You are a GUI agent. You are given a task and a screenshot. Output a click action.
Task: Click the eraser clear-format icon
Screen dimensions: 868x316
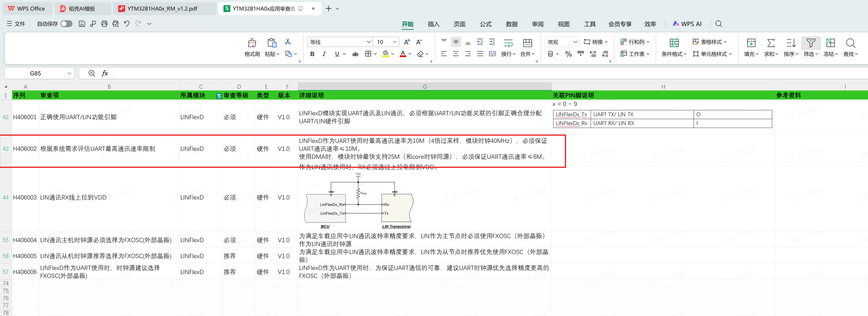pos(420,54)
